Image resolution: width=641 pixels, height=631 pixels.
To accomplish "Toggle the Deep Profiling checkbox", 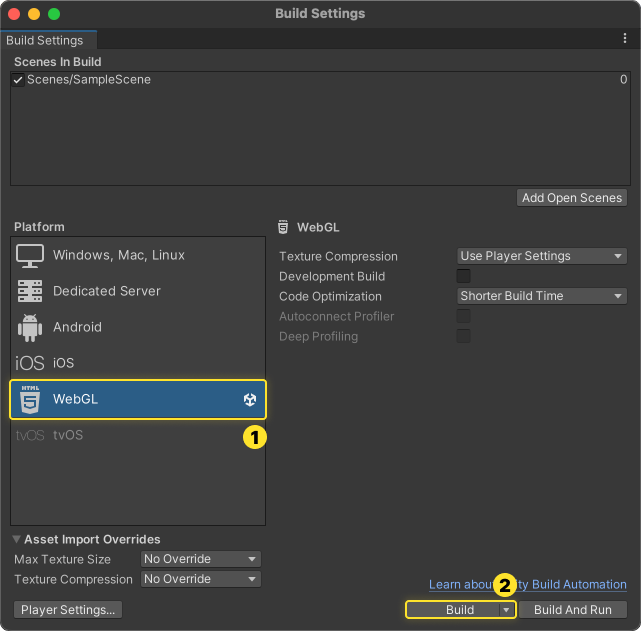I will [x=463, y=336].
